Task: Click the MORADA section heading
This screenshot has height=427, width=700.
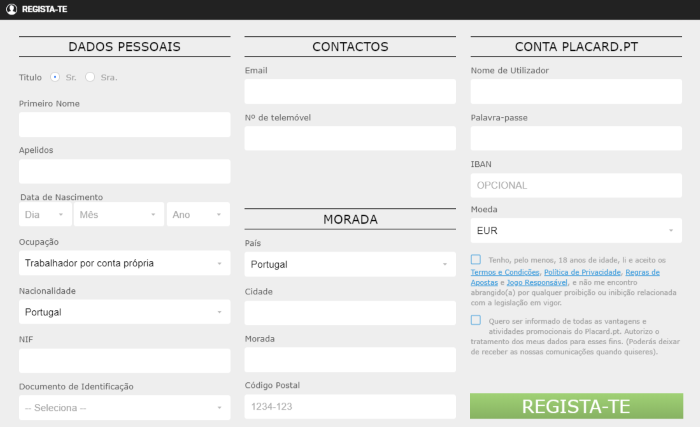Action: 350,219
